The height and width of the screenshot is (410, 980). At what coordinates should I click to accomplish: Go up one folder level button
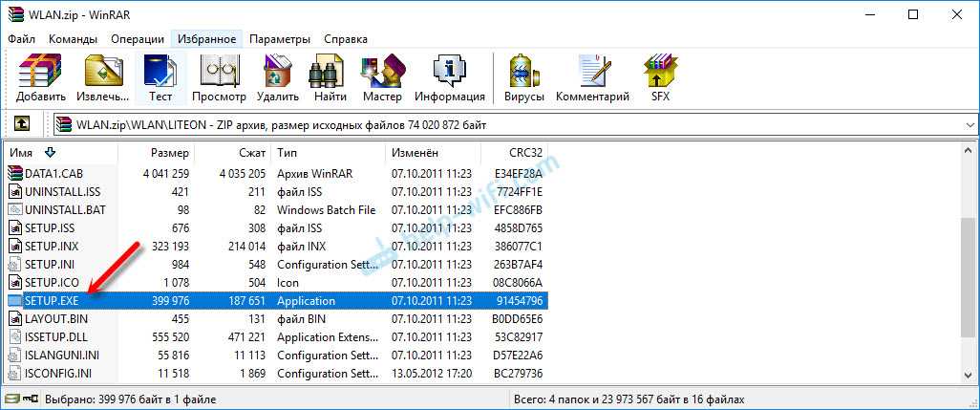(x=21, y=124)
